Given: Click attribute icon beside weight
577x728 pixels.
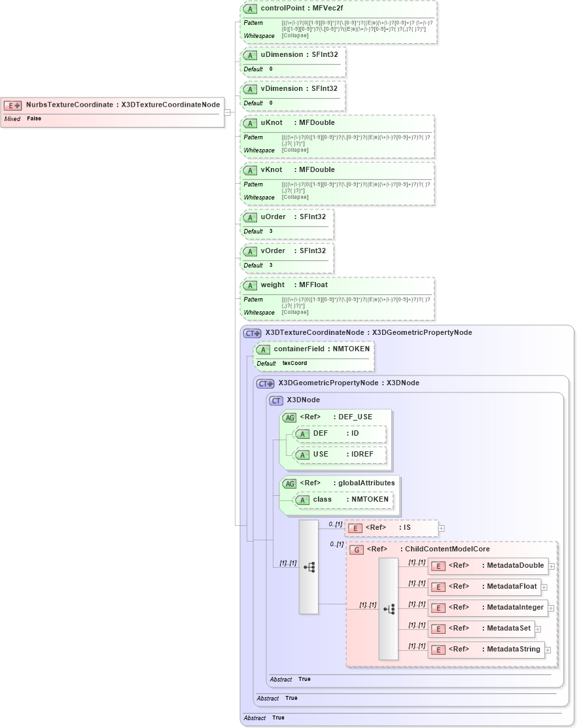Looking at the screenshot, I should [250, 286].
